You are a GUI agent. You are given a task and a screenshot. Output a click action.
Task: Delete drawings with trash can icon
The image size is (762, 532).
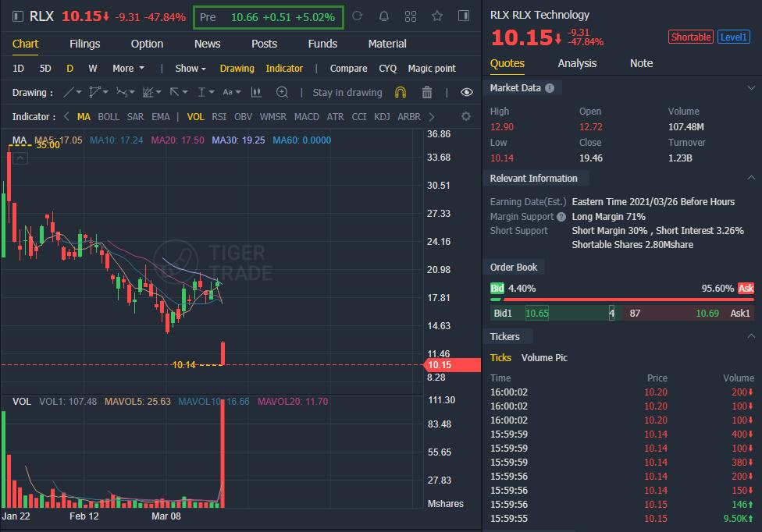click(427, 92)
